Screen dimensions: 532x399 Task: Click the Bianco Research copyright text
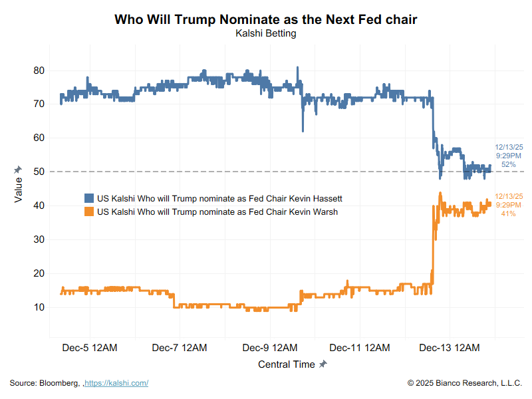coord(465,383)
